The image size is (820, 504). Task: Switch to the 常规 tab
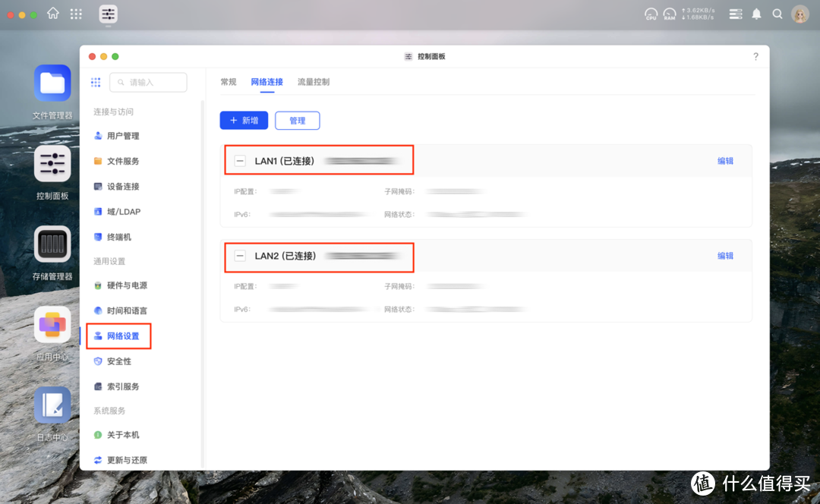tap(228, 82)
